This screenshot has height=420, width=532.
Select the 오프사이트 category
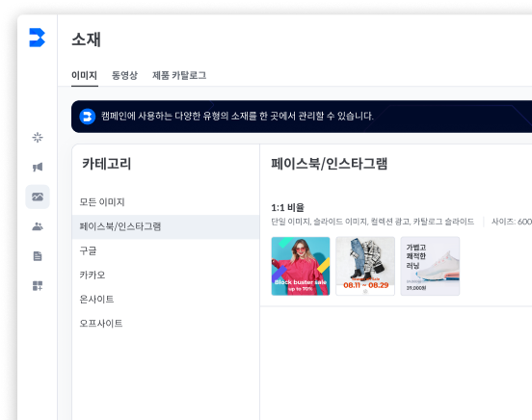coord(101,324)
